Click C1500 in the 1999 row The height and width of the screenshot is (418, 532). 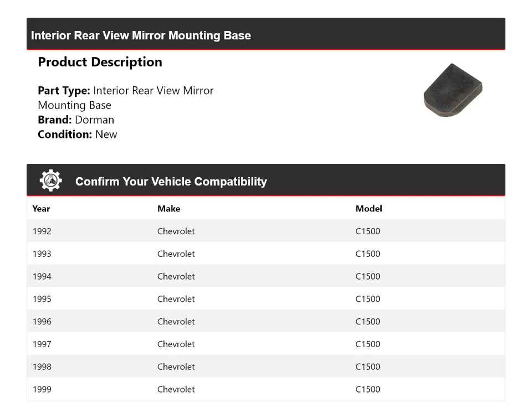pos(367,389)
